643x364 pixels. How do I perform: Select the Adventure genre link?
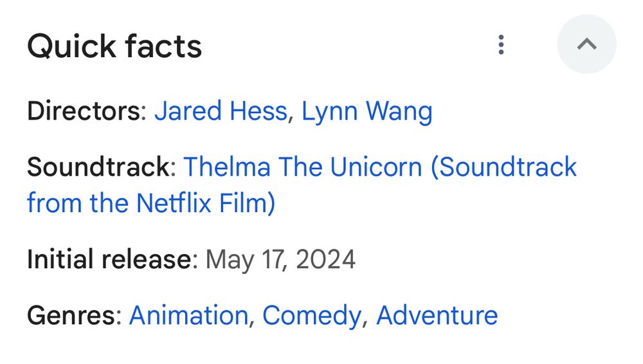click(x=437, y=315)
